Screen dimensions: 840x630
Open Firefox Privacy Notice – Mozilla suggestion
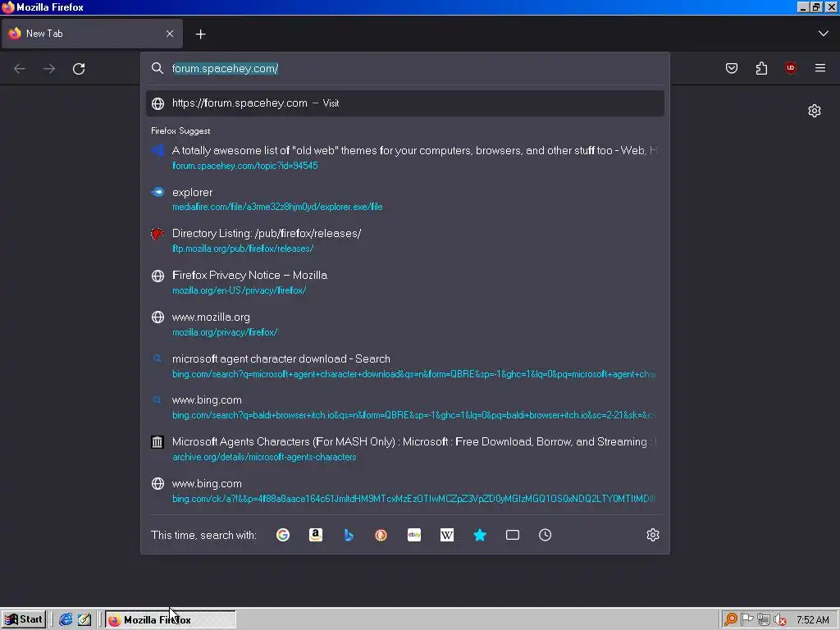tap(405, 282)
